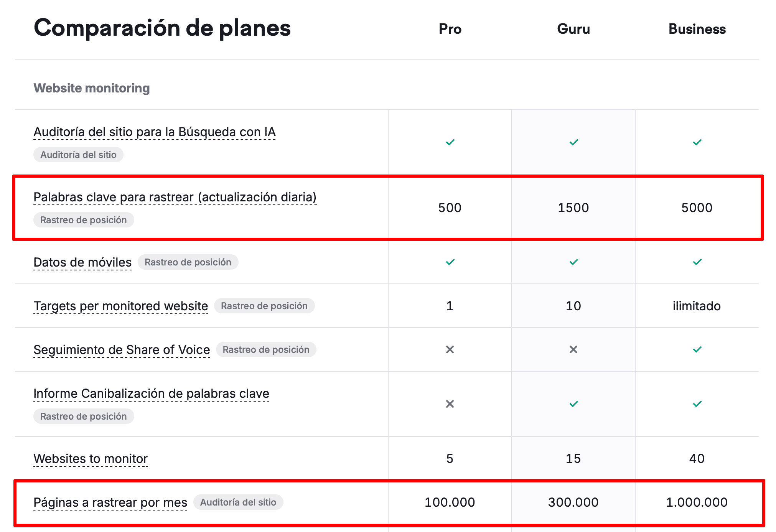The height and width of the screenshot is (532, 776).
Task: Select the Guru plan column header
Action: pos(573,29)
